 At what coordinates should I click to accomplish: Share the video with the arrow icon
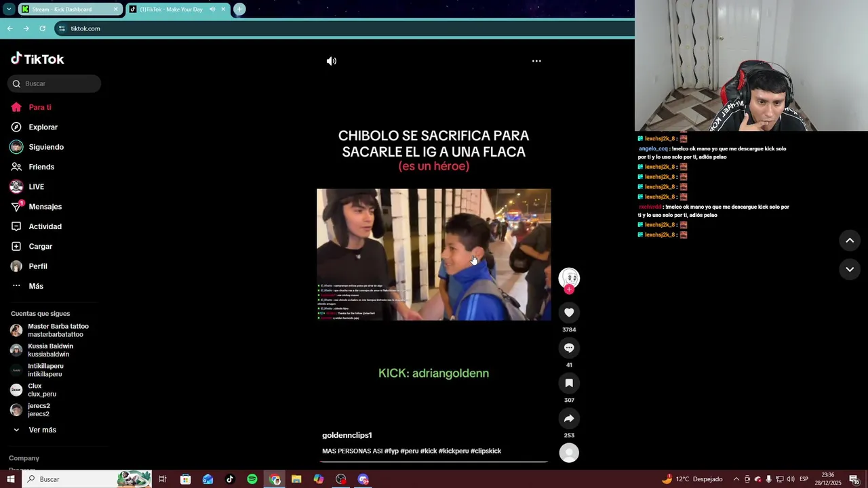[569, 418]
